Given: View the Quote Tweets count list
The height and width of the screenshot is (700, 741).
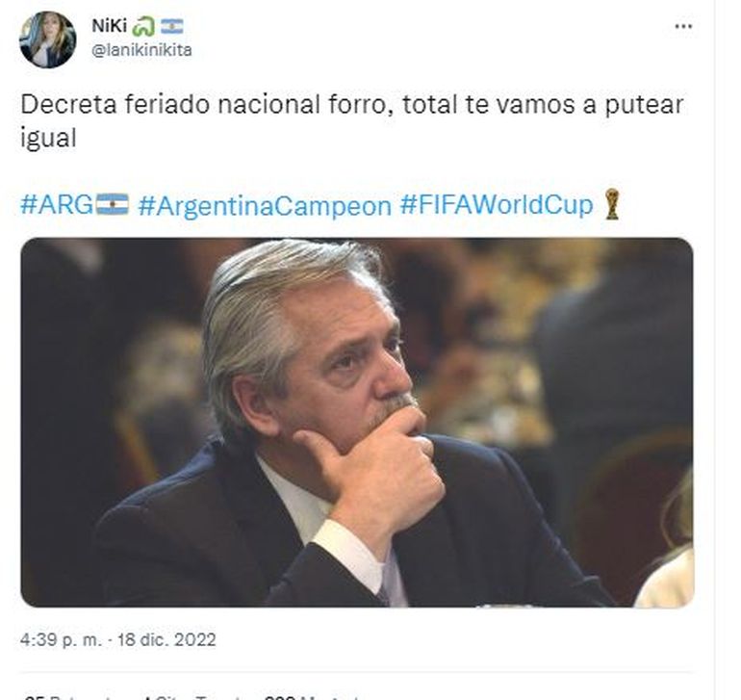Looking at the screenshot, I should click(196, 697).
